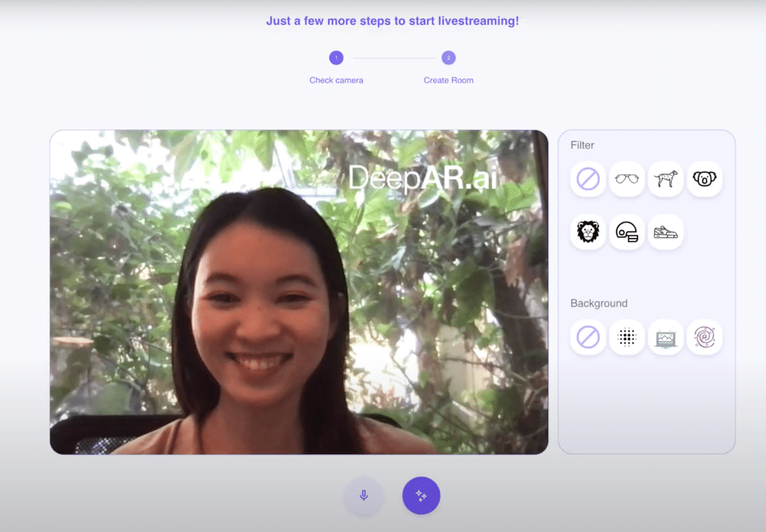Click the Filter section heading
The height and width of the screenshot is (532, 766).
582,145
